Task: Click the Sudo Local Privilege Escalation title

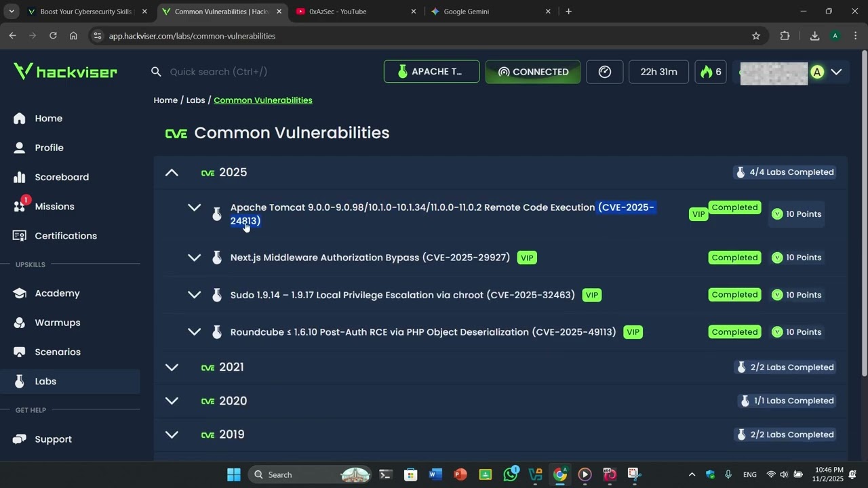Action: click(x=403, y=295)
